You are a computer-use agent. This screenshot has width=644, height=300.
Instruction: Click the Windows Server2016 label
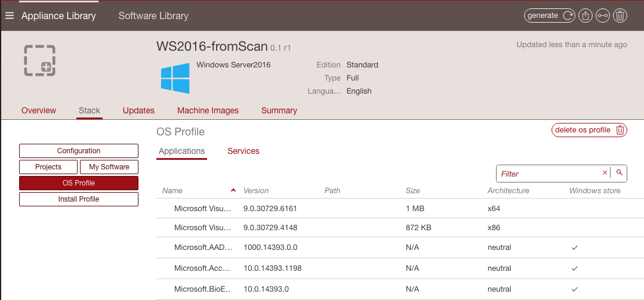[x=234, y=64]
